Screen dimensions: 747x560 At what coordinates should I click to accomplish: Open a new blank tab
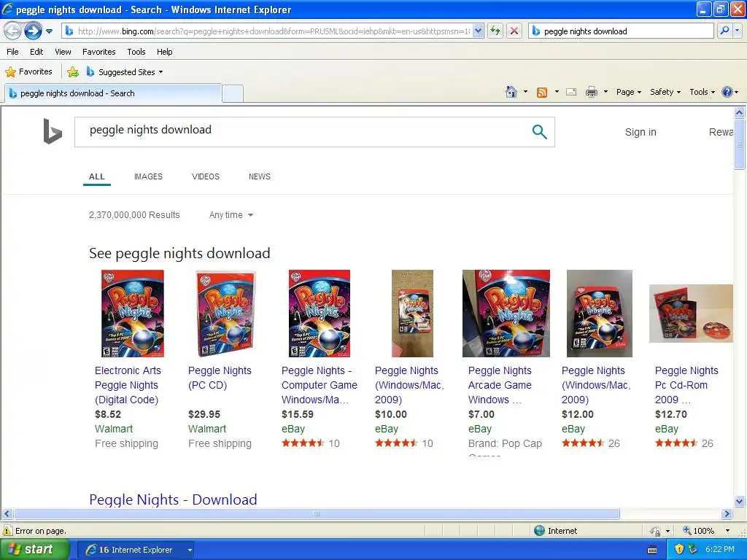233,93
